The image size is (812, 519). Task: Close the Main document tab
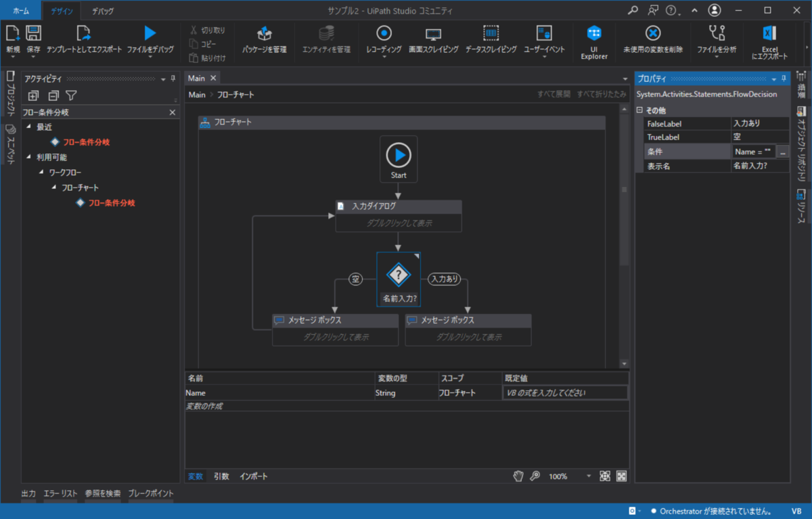click(x=212, y=78)
